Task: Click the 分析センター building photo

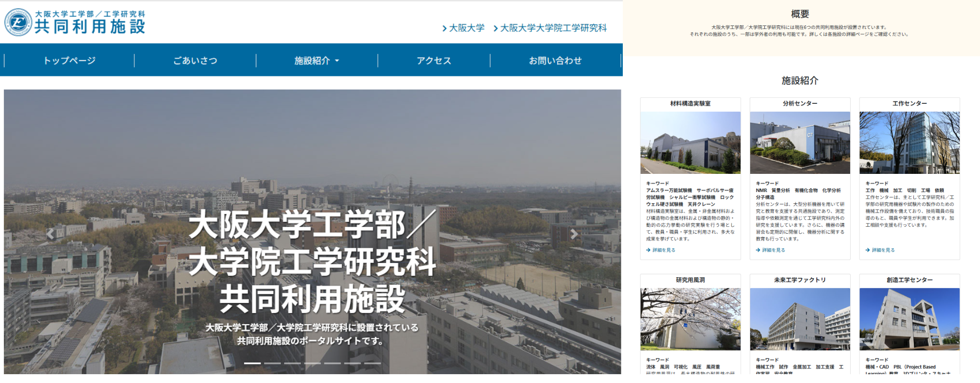Action: 800,143
